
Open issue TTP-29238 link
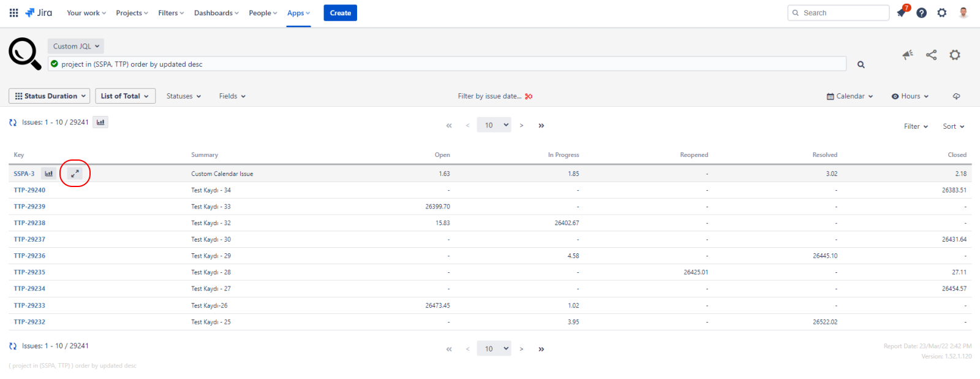pyautogui.click(x=29, y=223)
